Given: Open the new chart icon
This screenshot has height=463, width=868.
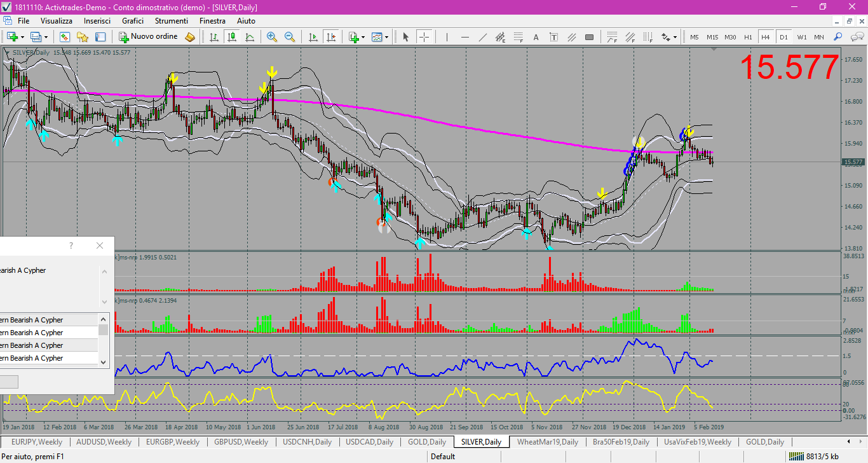Looking at the screenshot, I should pos(13,37).
